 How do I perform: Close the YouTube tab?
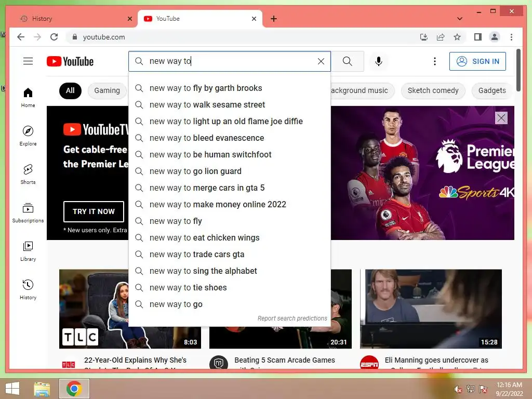click(x=254, y=19)
